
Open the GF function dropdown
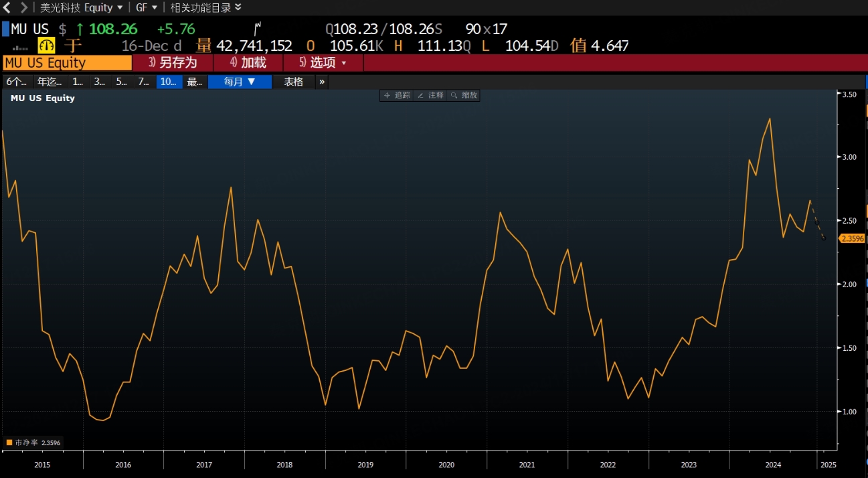147,7
